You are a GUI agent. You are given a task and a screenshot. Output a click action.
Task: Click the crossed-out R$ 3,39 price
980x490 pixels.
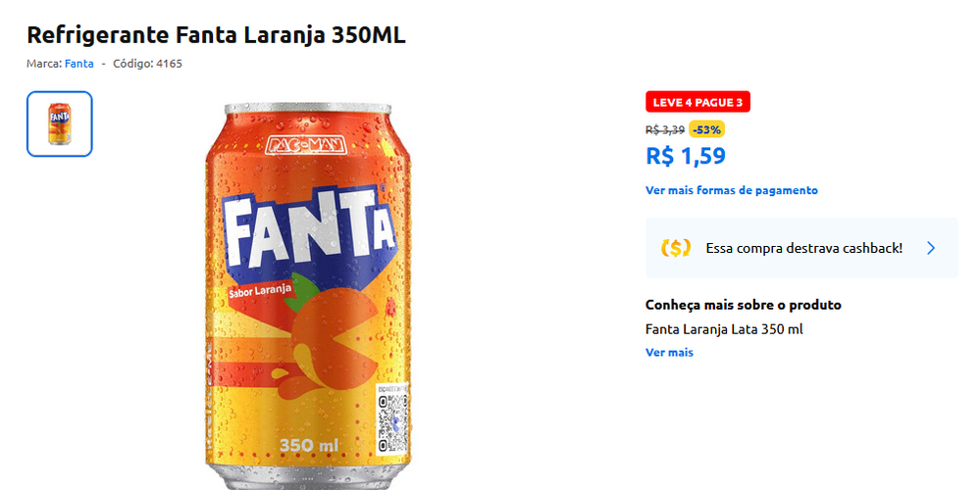665,129
